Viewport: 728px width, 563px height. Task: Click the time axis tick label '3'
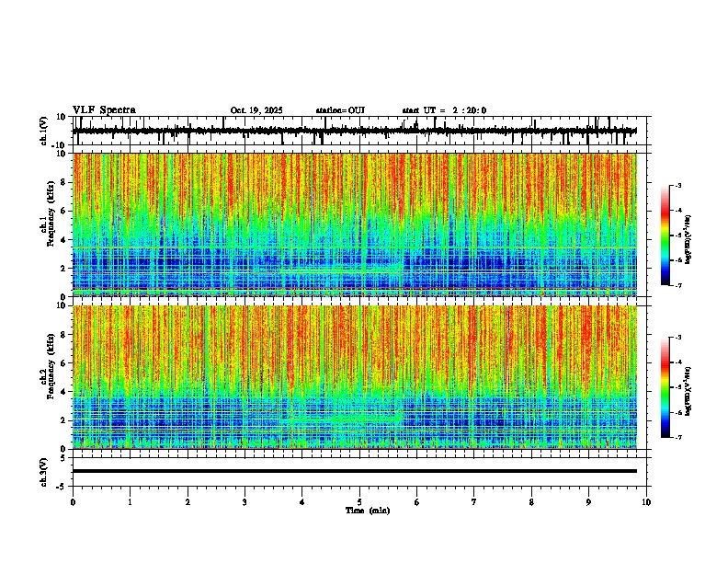[x=245, y=502]
